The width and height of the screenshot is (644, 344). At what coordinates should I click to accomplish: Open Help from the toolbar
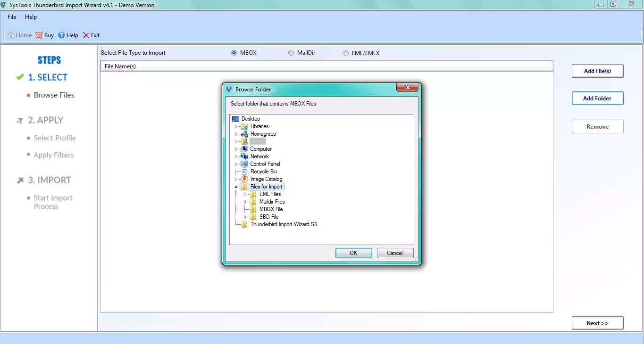(68, 35)
